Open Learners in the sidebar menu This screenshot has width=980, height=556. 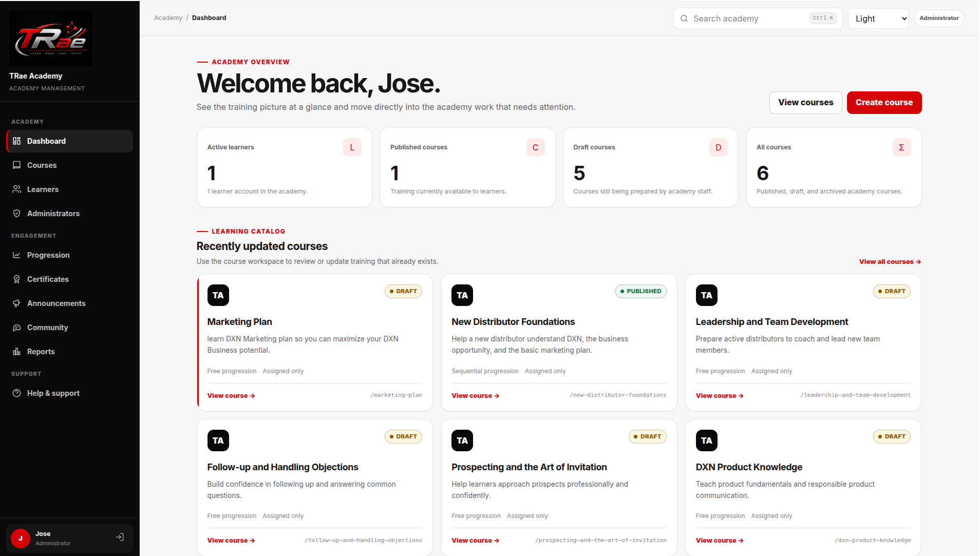coord(70,189)
